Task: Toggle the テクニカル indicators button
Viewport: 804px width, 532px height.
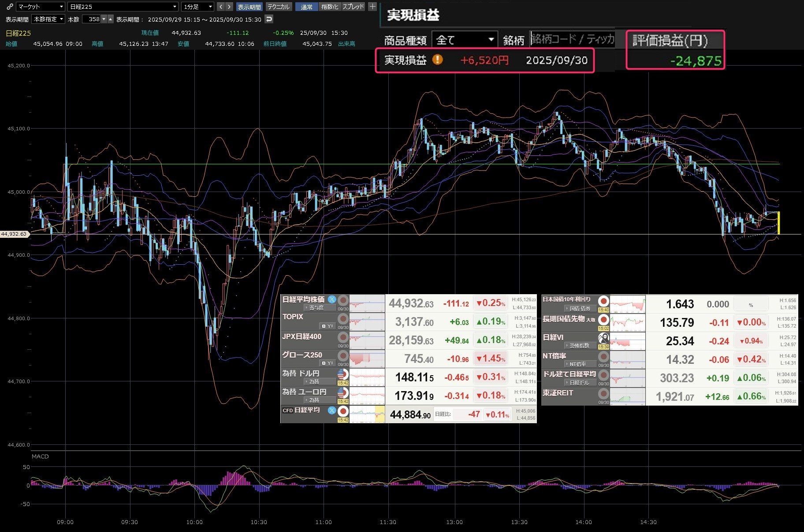Action: tap(279, 7)
